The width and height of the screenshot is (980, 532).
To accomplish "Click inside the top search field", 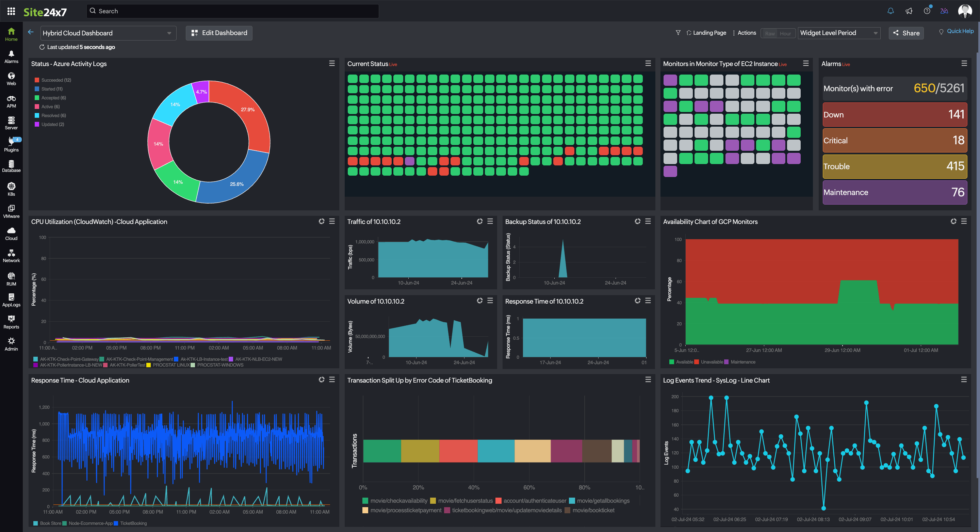I will tap(232, 11).
